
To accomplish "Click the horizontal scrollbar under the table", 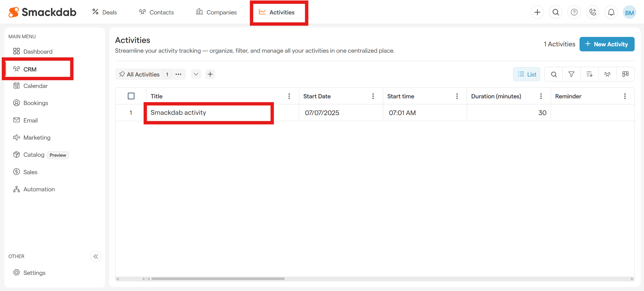I will (218, 279).
